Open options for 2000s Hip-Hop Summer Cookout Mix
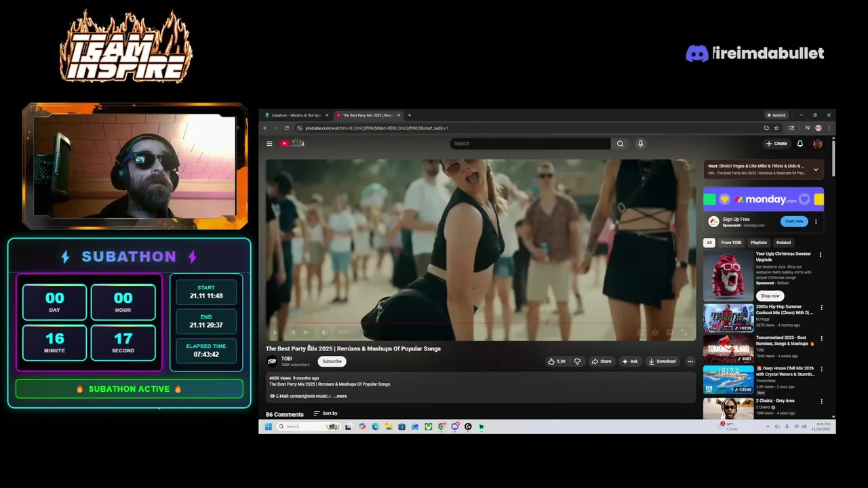The image size is (868, 488). pyautogui.click(x=821, y=307)
